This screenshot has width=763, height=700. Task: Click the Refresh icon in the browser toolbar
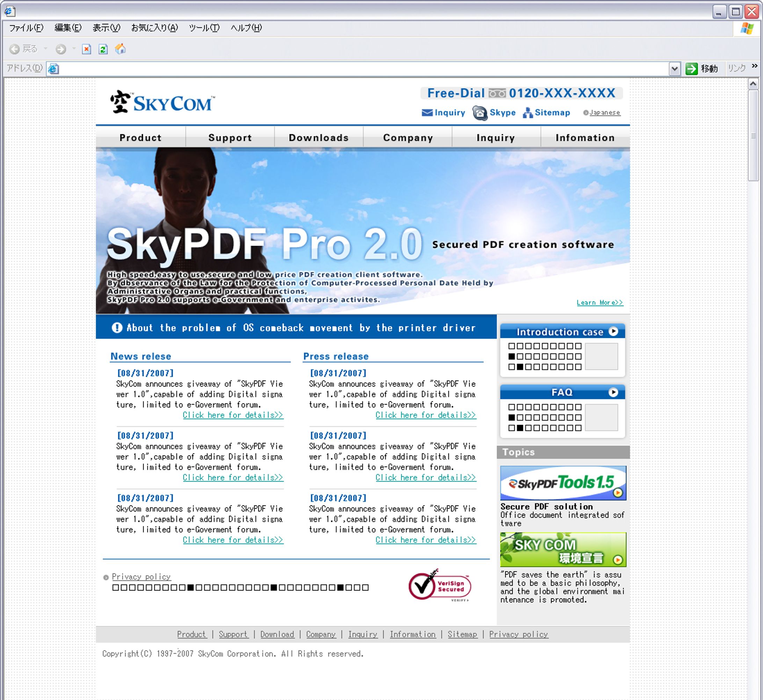pos(103,49)
